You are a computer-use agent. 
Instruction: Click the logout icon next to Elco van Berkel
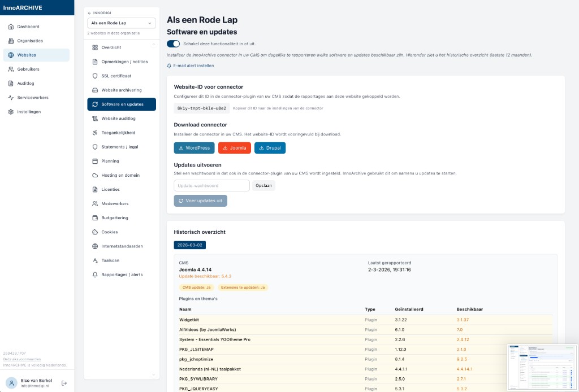pyautogui.click(x=64, y=383)
